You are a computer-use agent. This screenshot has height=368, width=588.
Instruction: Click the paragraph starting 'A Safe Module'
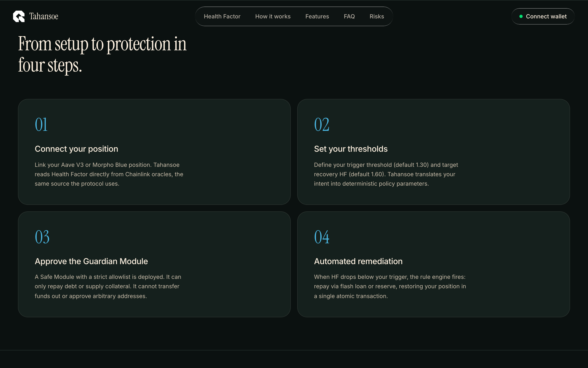coord(108,286)
